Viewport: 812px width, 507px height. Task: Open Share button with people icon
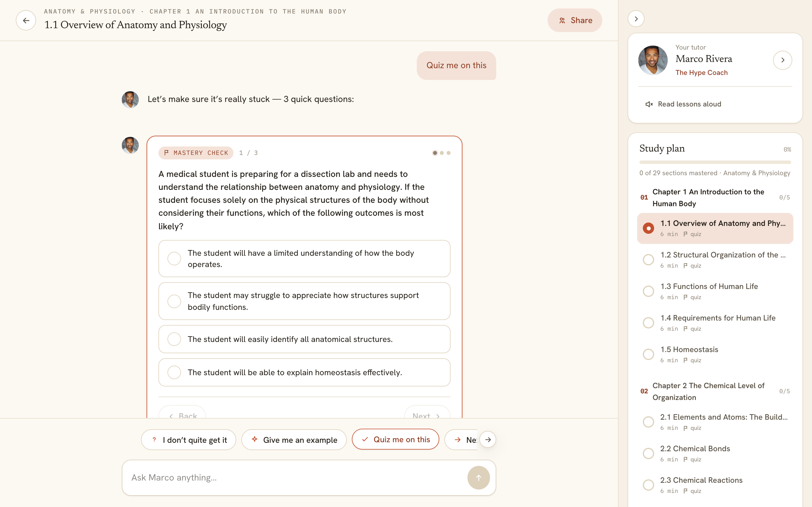(575, 21)
